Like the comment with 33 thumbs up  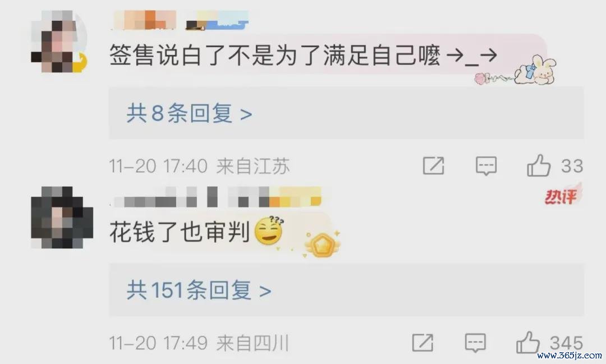pos(539,165)
